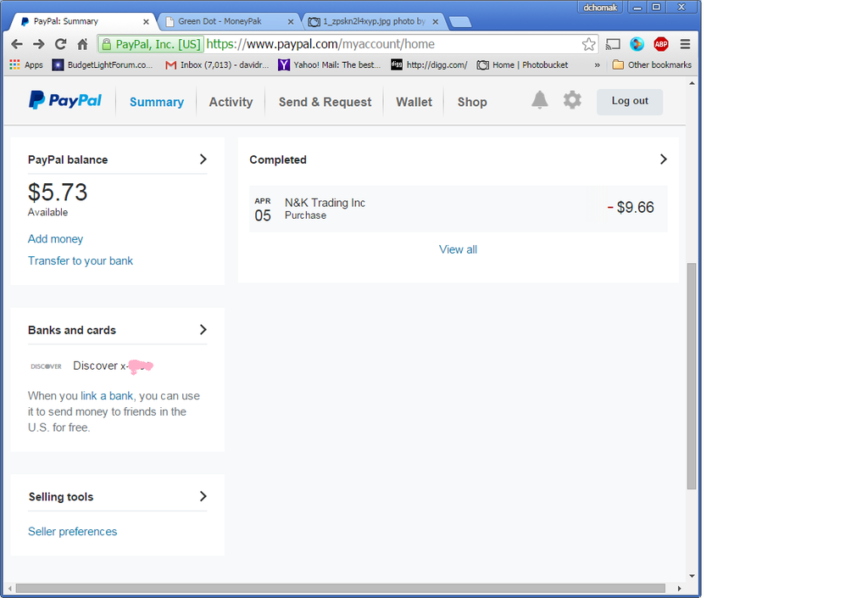Click the Transfer to your bank link
This screenshot has height=598, width=868.
pos(81,261)
